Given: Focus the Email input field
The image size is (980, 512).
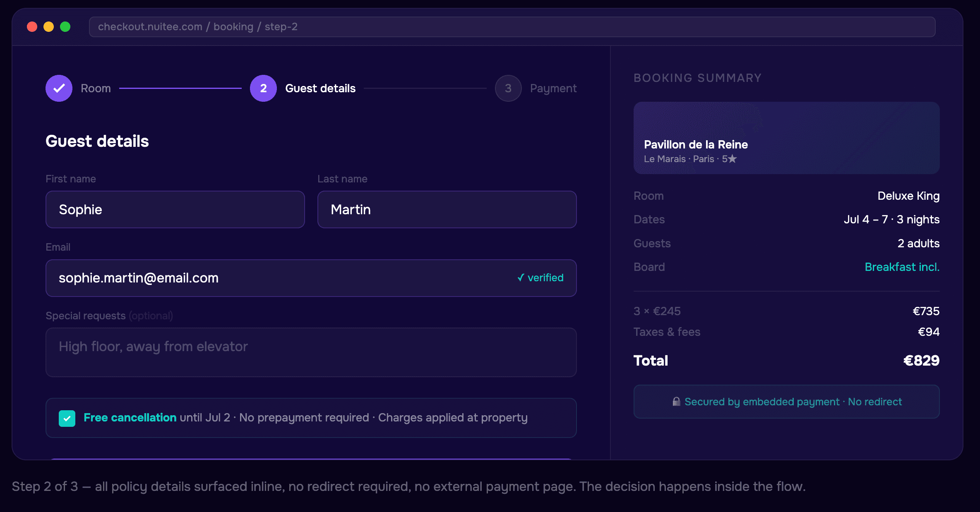Looking at the screenshot, I should [281, 278].
